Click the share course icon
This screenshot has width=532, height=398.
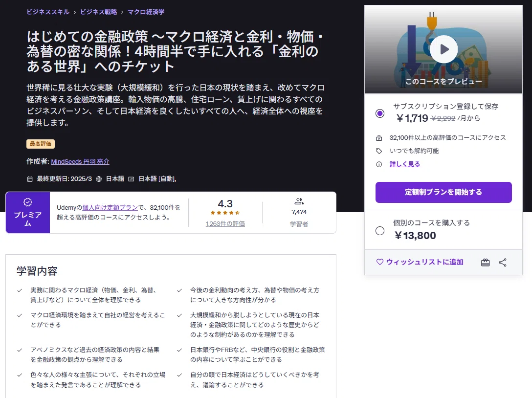(x=503, y=262)
